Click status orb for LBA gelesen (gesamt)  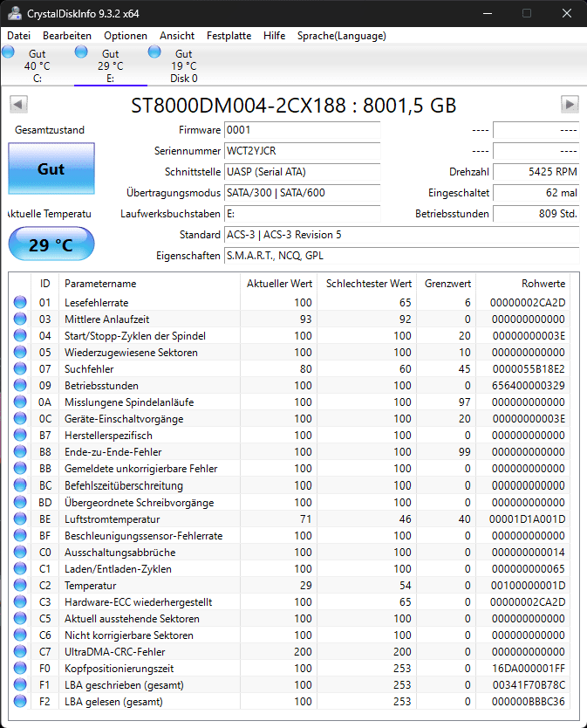click(20, 702)
